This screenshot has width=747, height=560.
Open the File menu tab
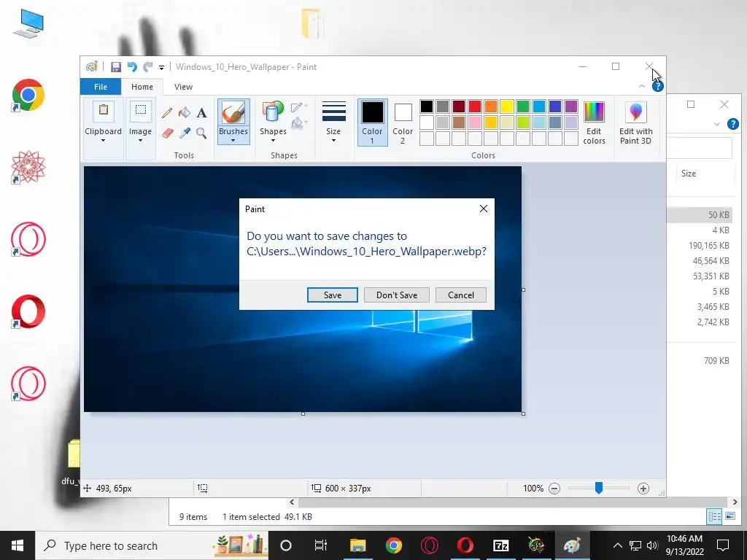tap(101, 87)
